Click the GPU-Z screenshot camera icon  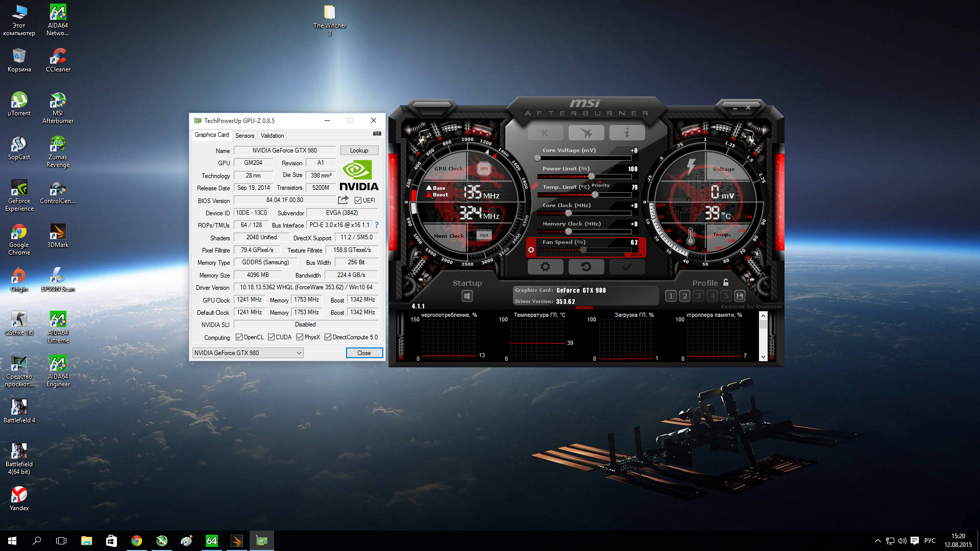tap(377, 134)
